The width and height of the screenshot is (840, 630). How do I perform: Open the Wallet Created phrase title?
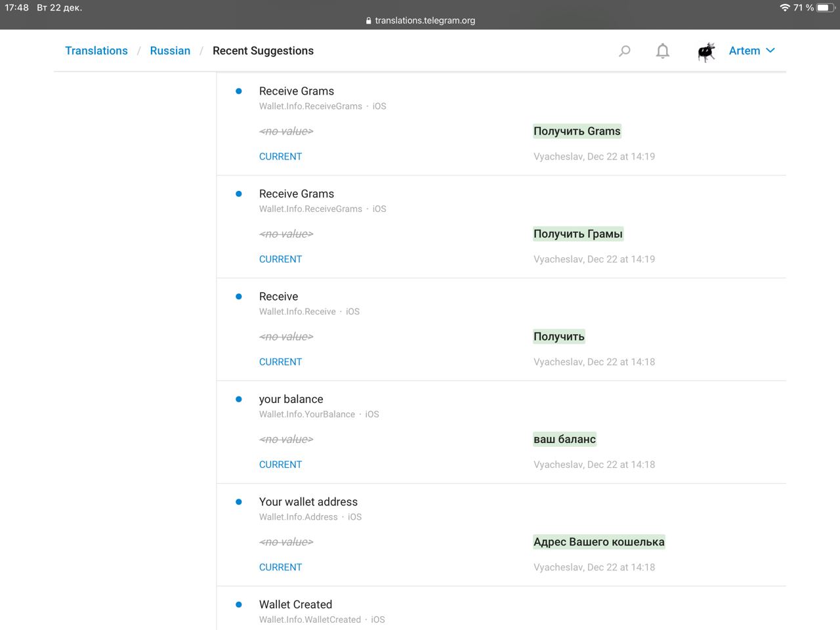click(295, 604)
